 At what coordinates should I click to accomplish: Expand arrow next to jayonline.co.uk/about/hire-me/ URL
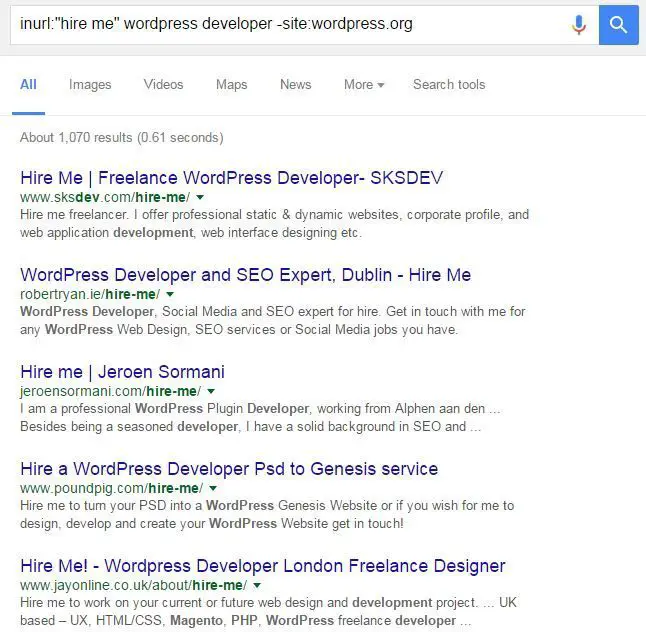[x=257, y=585]
